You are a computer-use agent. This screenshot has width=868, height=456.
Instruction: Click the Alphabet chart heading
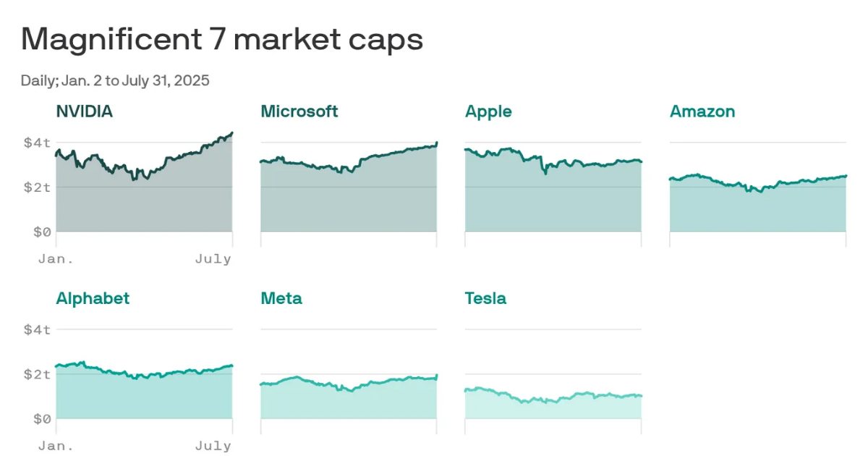[93, 298]
